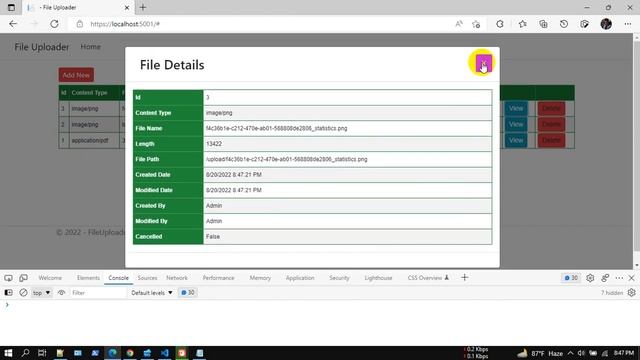Close the File Uploader browser tab

tap(127, 7)
